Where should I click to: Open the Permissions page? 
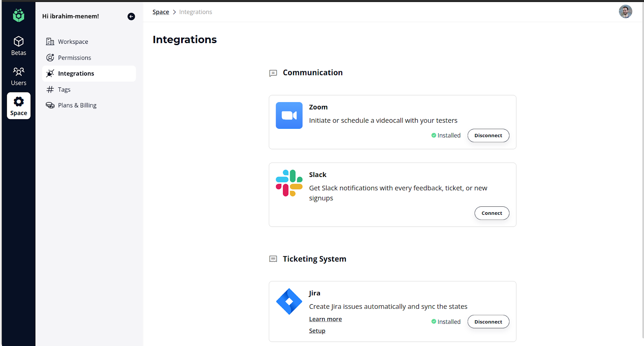tap(74, 58)
